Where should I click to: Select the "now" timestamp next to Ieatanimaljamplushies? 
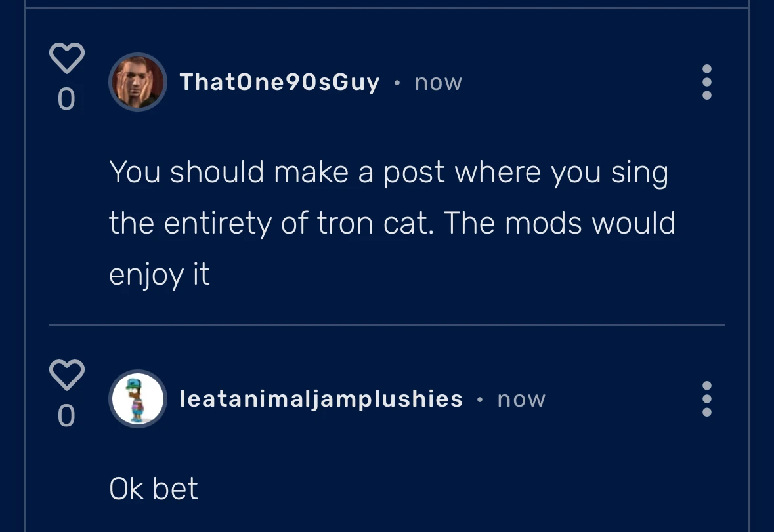(x=521, y=399)
